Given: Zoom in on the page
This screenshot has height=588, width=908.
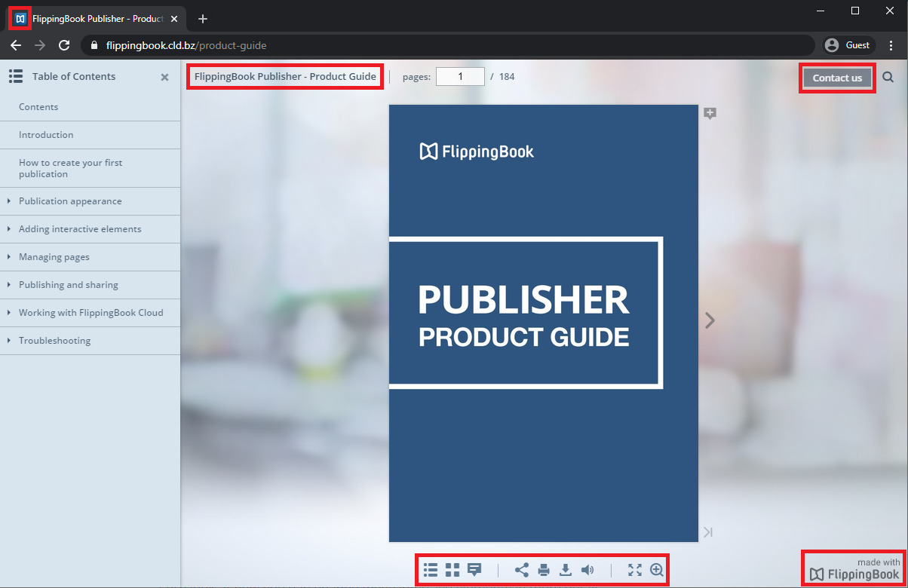Looking at the screenshot, I should click(x=657, y=570).
